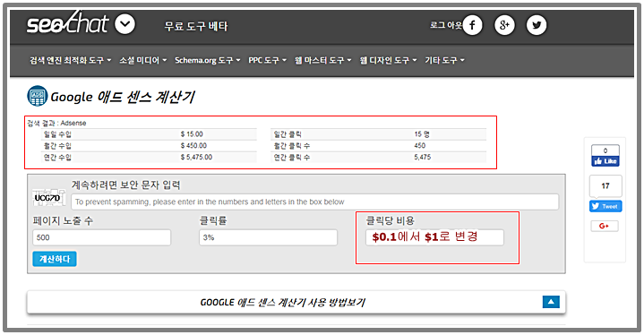
Task: Click the G+ share button in sidebar
Action: point(605,226)
